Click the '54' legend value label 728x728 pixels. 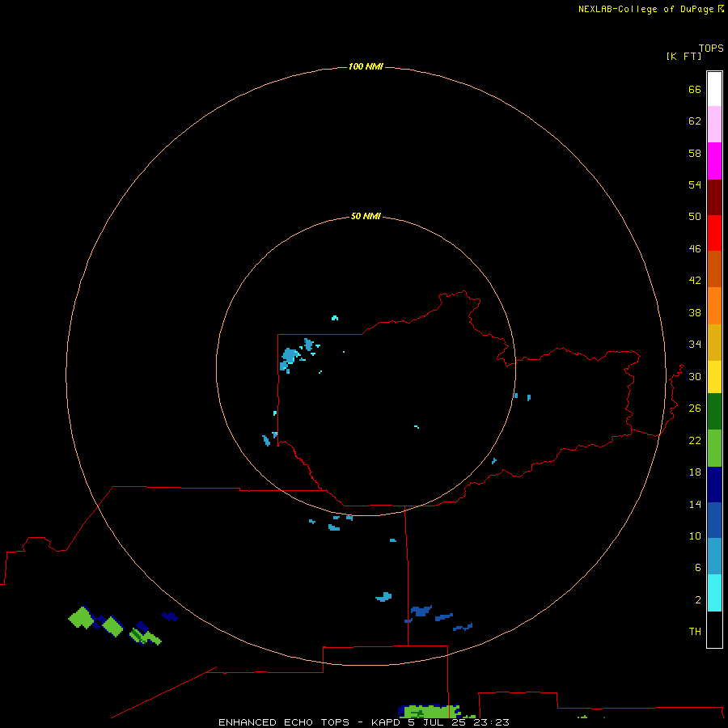tap(695, 184)
